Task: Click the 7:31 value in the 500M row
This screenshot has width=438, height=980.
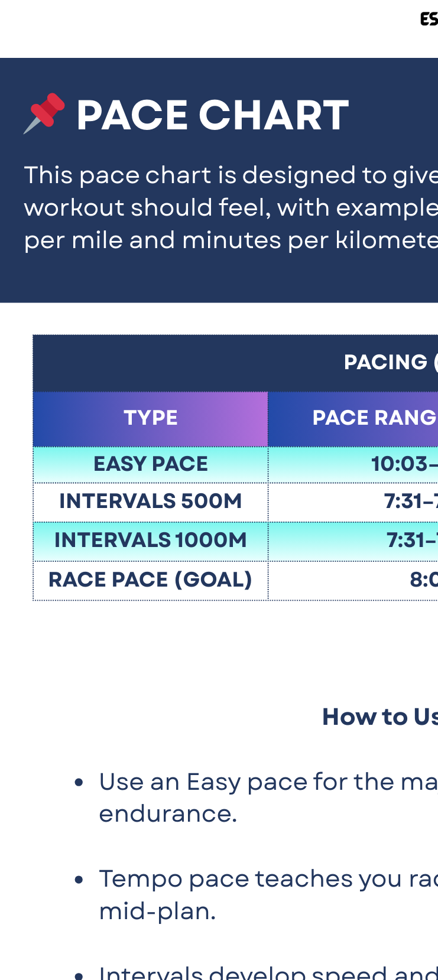Action: (x=410, y=501)
